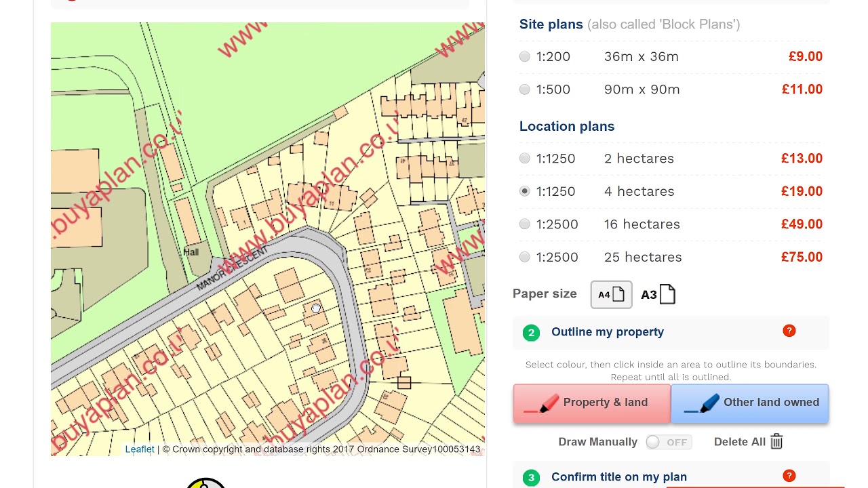Choose the 1:1250 2 hectares location plan
This screenshot has height=488, width=868.
525,159
